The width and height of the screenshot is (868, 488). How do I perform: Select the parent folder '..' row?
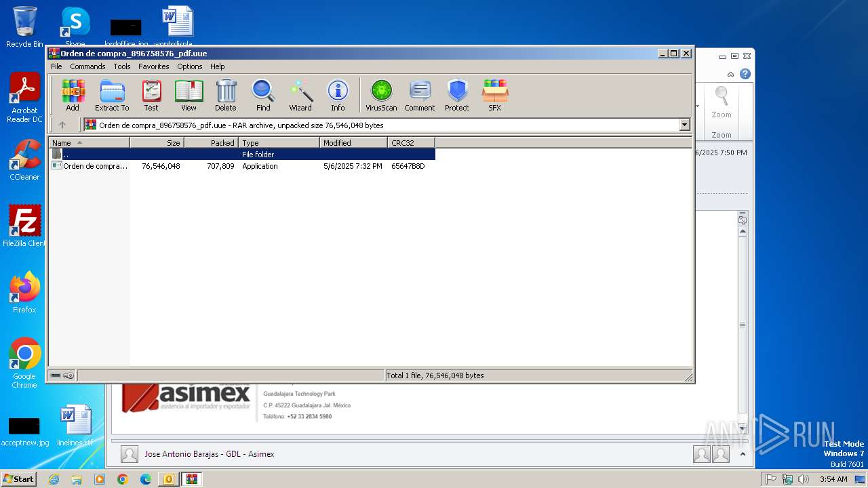point(242,155)
